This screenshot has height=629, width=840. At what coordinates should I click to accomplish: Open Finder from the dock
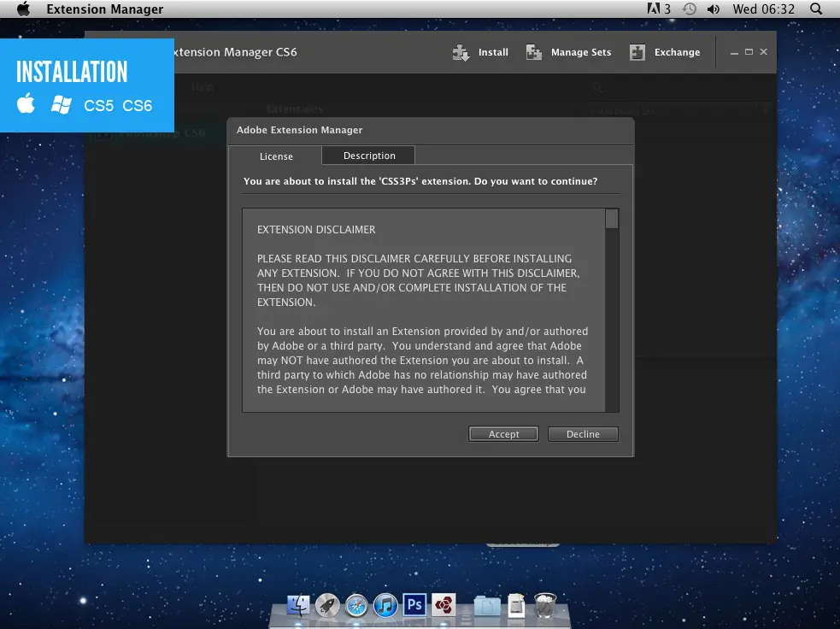[298, 605]
